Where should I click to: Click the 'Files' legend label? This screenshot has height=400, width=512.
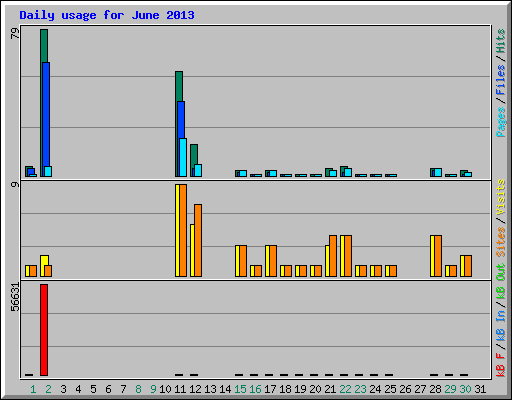(501, 80)
